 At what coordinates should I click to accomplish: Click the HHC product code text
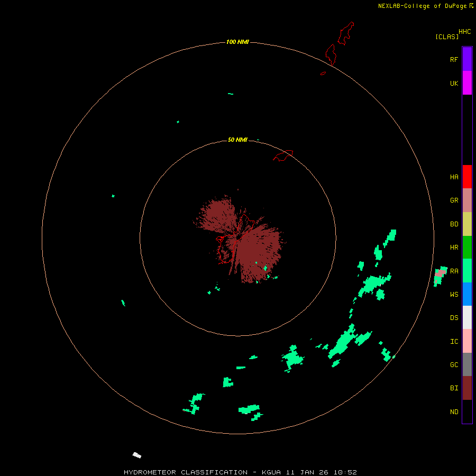[465, 32]
